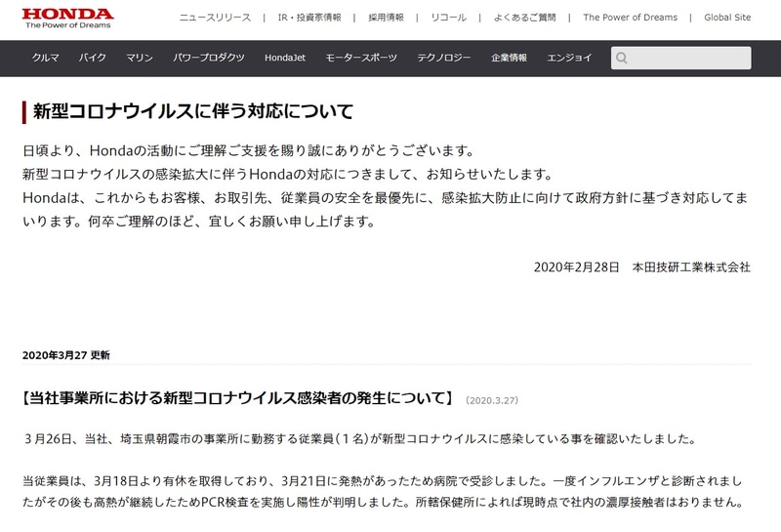Select パワープロダクツ menu item
This screenshot has height=532, width=781.
click(x=209, y=58)
